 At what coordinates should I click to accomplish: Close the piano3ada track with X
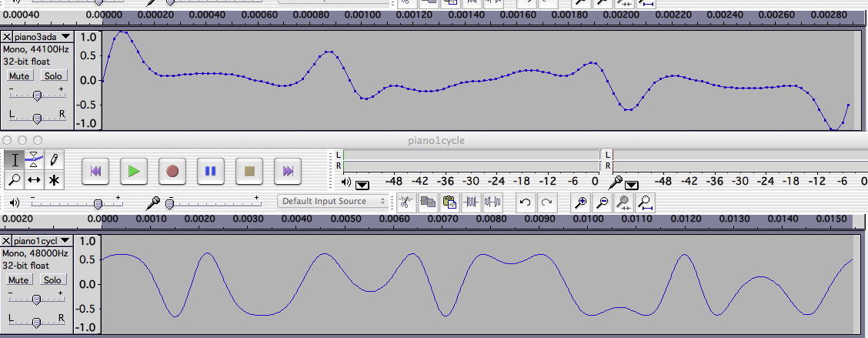pos(7,36)
